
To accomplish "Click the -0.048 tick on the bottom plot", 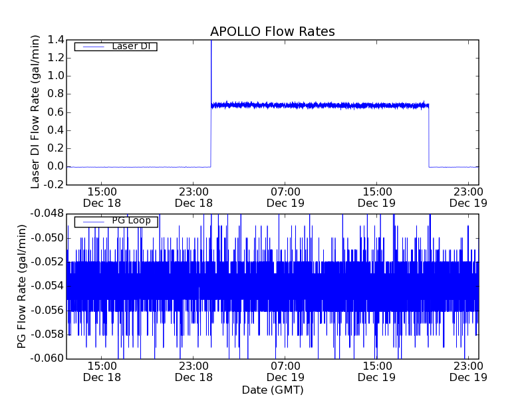I will (x=47, y=213).
